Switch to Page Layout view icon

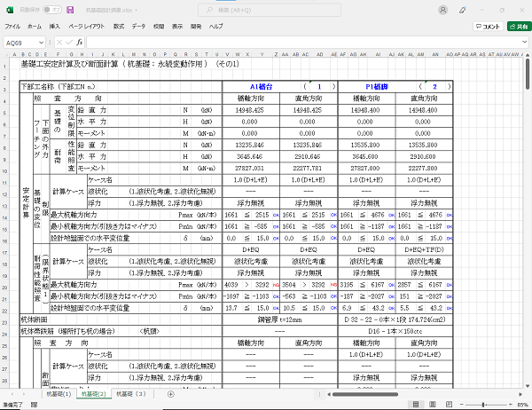433,404
